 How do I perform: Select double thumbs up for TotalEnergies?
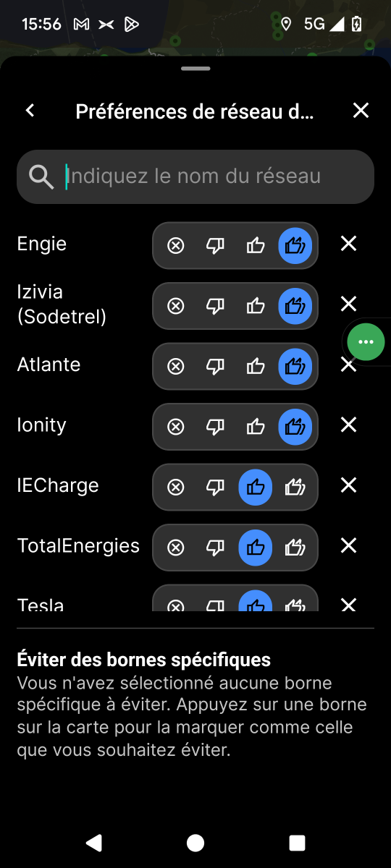click(x=295, y=548)
